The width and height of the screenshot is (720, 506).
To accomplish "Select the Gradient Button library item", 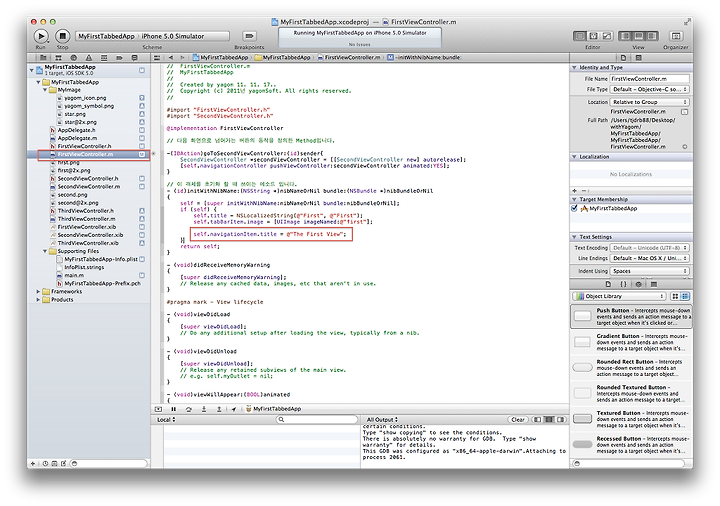I will pyautogui.click(x=631, y=342).
